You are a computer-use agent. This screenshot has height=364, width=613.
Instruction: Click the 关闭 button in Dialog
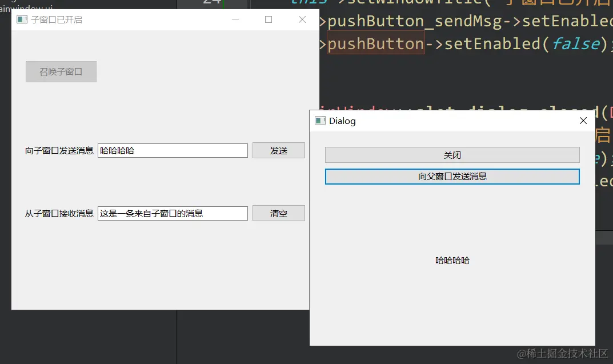(452, 155)
